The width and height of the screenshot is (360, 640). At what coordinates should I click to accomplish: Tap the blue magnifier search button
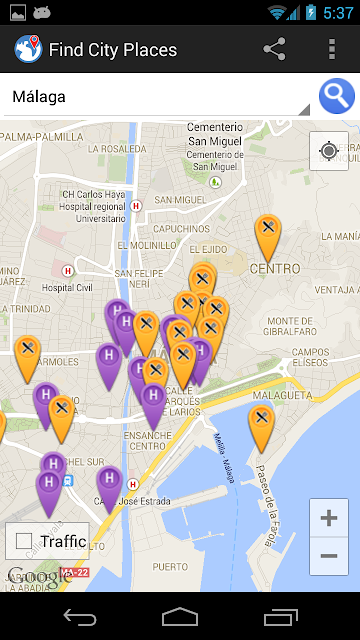point(337,96)
